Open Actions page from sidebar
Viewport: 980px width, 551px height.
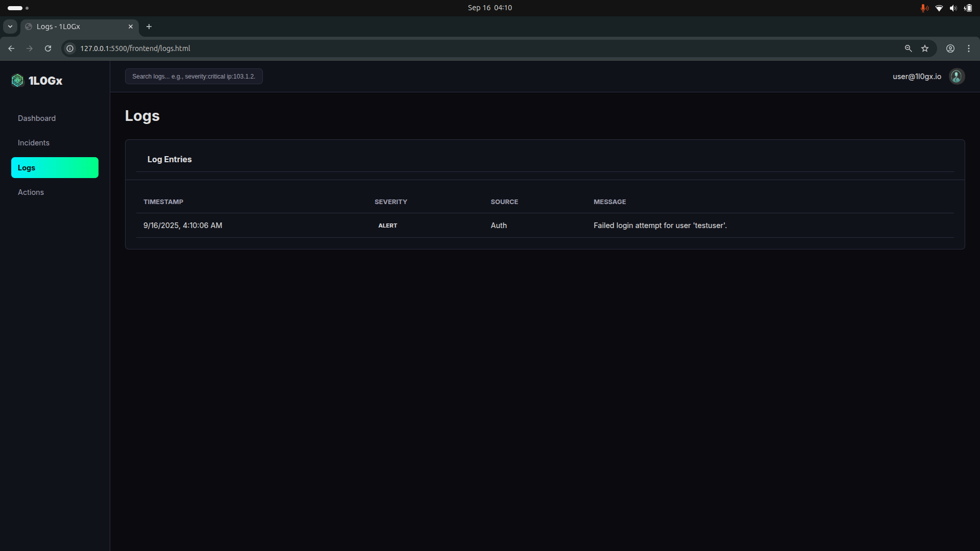[x=31, y=192]
